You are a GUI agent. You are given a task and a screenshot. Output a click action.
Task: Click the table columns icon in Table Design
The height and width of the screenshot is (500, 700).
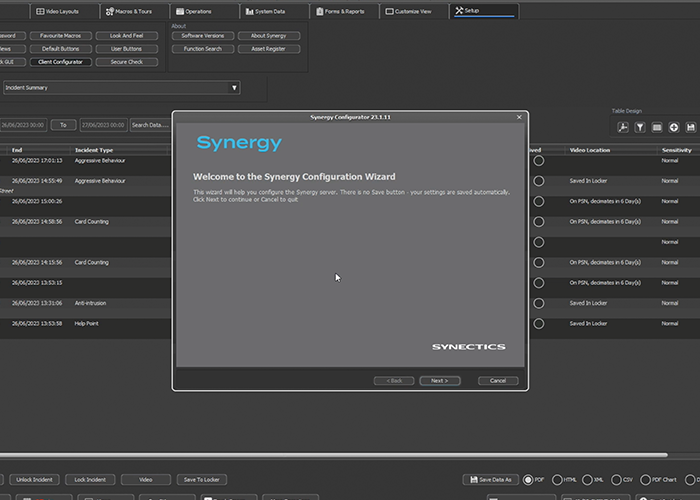tap(657, 127)
